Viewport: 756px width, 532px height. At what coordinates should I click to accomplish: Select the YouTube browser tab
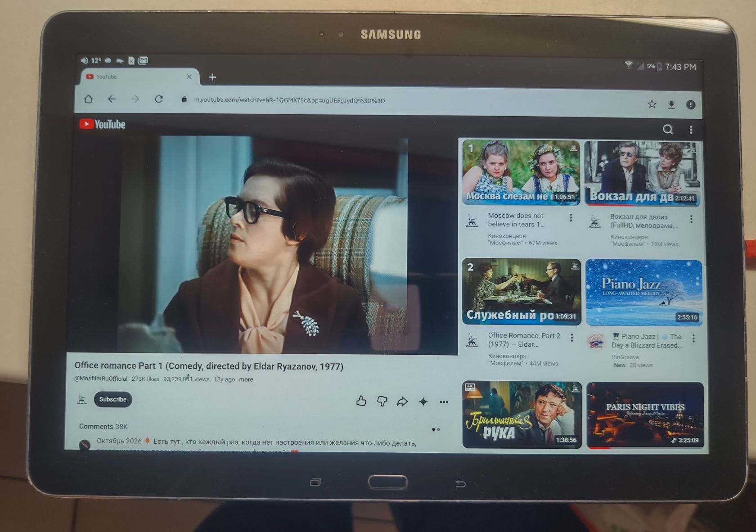(139, 77)
